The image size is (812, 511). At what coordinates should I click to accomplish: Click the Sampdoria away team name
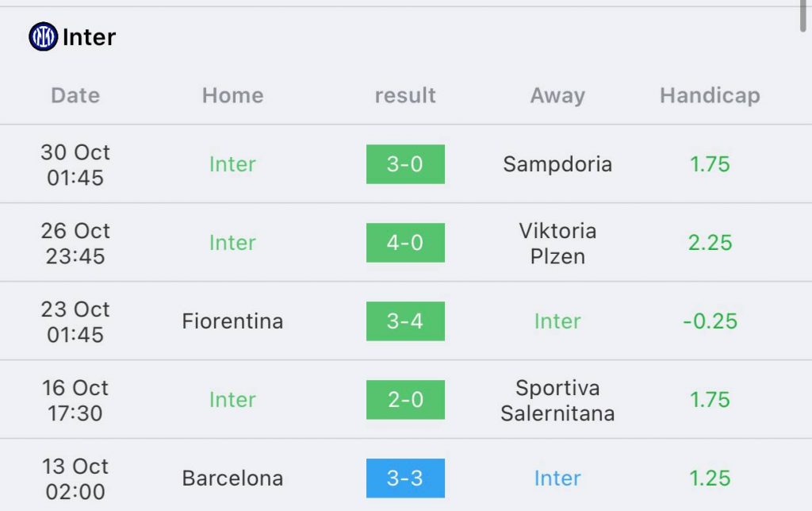(x=557, y=164)
